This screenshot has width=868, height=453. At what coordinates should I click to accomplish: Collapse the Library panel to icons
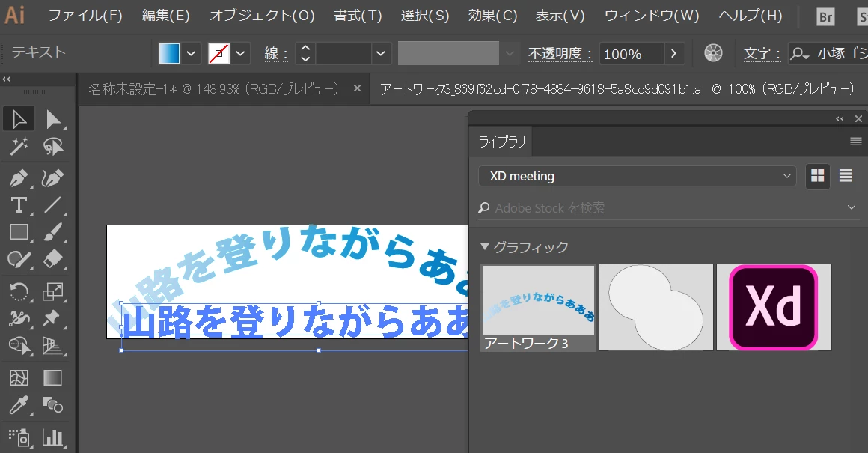coord(840,118)
